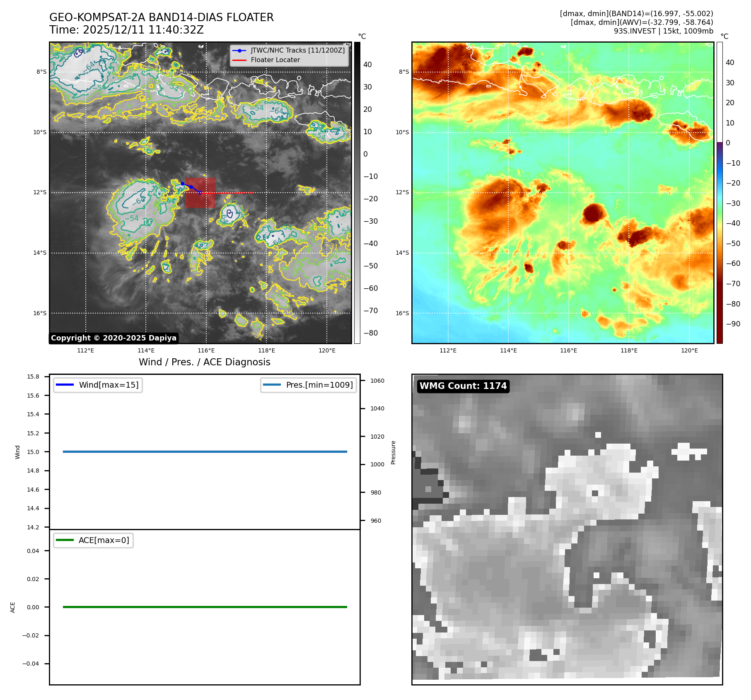
Task: Click the red Floater Locater legend line
Action: [x=239, y=60]
